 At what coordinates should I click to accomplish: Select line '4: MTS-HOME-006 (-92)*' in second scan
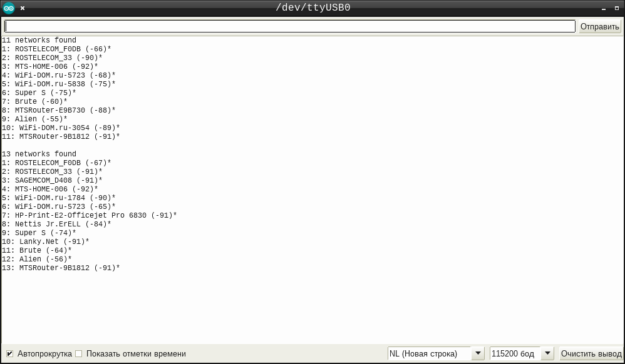click(x=50, y=189)
